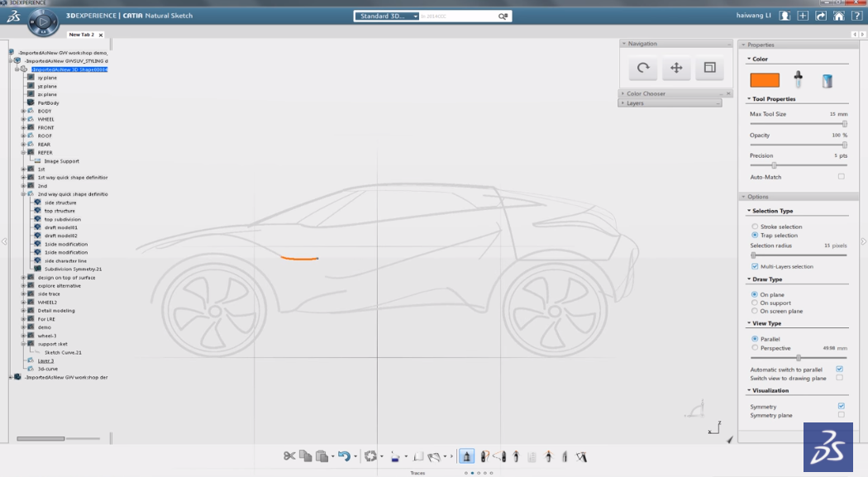This screenshot has height=477, width=868.
Task: Click the compass play button at top left
Action: tap(43, 21)
